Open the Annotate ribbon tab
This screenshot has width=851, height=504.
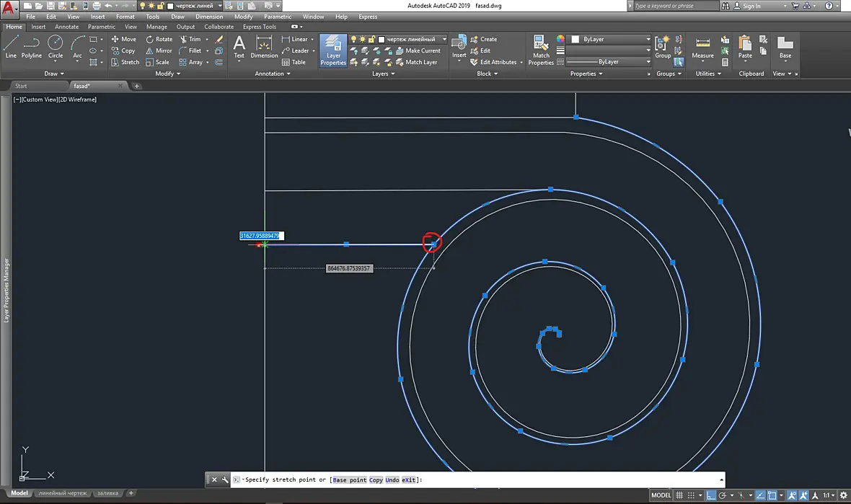click(x=67, y=27)
